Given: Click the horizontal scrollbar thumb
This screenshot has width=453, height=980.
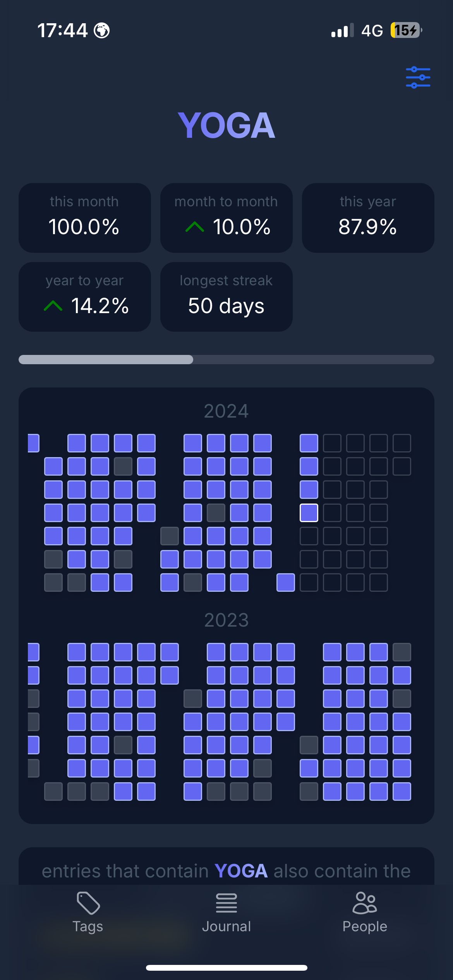Looking at the screenshot, I should coord(106,360).
